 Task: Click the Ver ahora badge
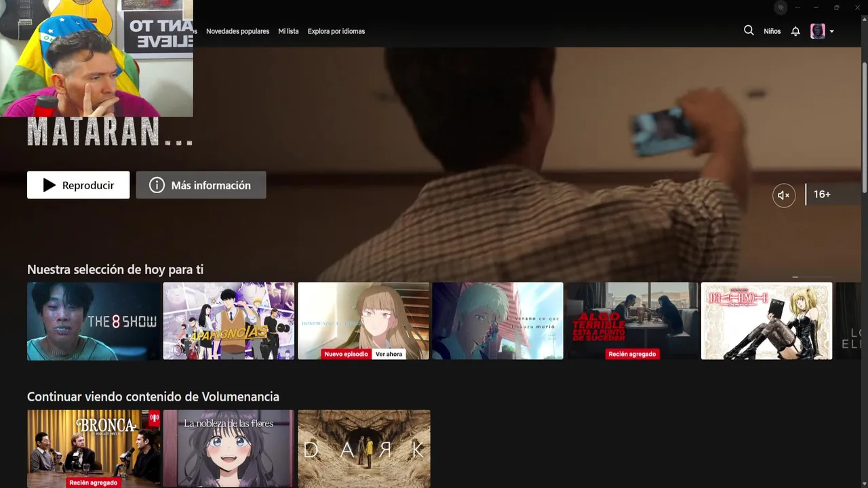[389, 354]
